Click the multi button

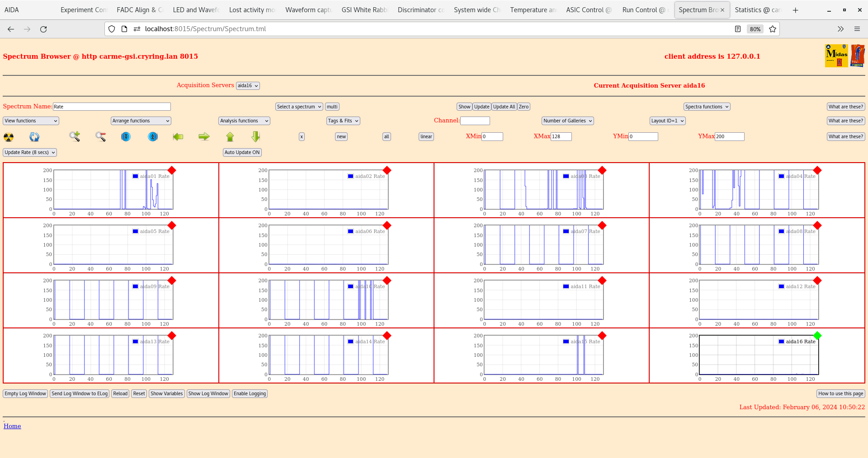(x=332, y=107)
